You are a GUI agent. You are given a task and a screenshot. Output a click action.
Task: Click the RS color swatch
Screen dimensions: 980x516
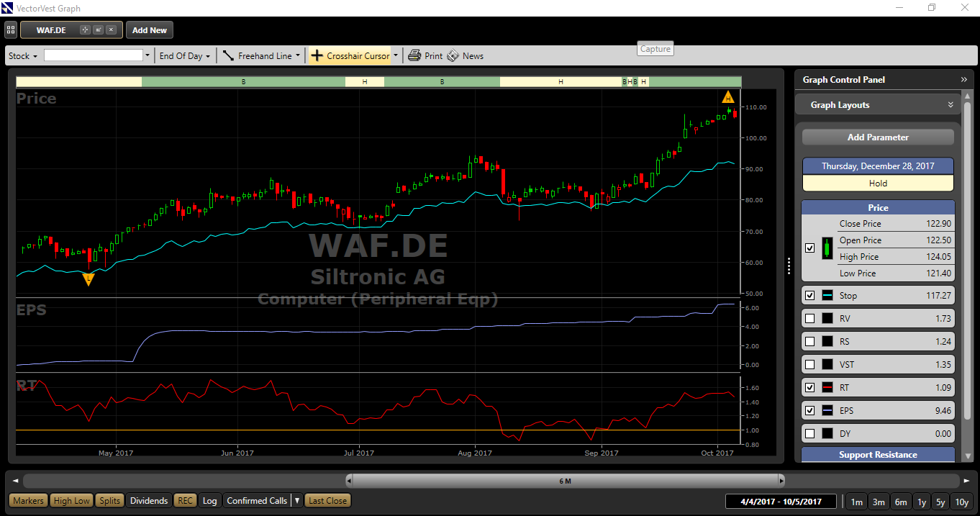(x=827, y=342)
